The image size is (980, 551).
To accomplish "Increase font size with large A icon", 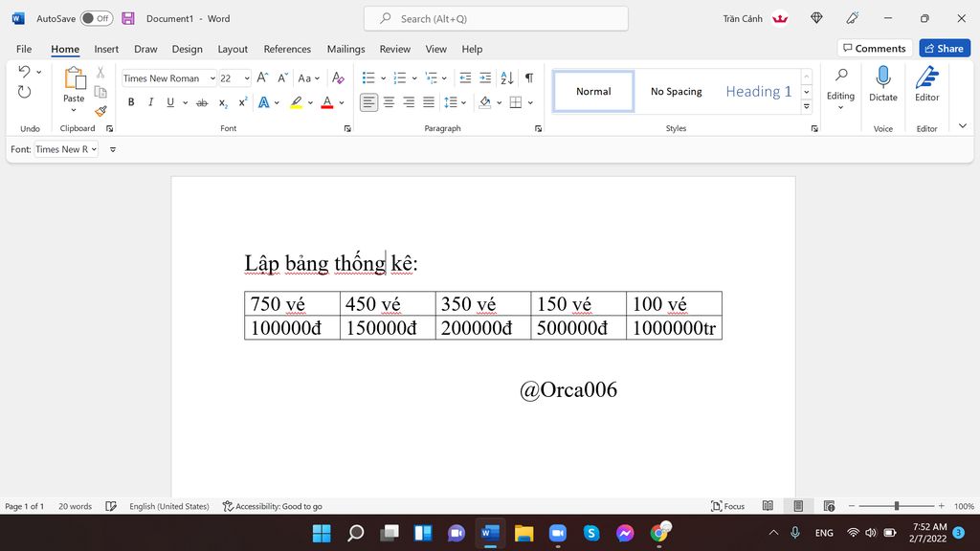I will tap(262, 77).
